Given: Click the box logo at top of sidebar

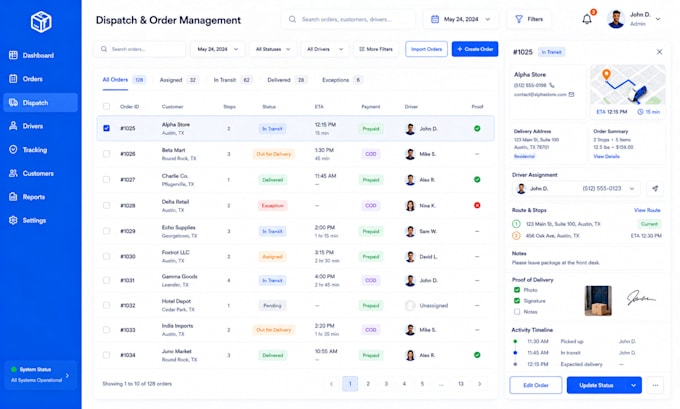Looking at the screenshot, I should coord(41,21).
